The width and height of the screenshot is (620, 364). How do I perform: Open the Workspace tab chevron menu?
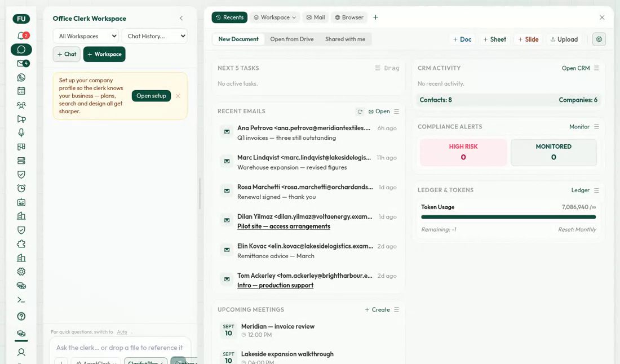294,18
